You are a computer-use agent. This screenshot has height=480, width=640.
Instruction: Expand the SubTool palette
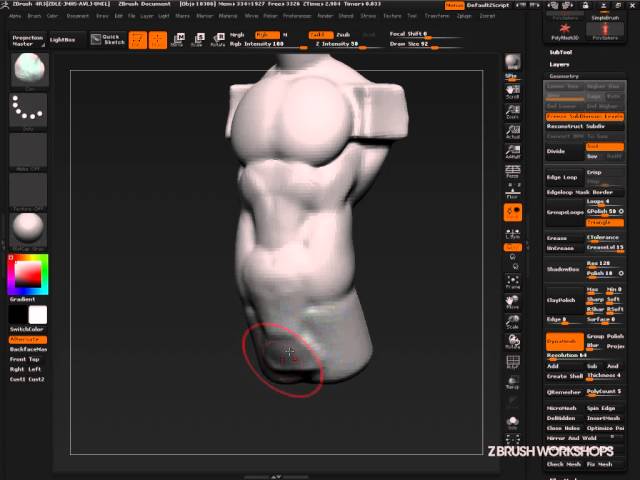click(561, 52)
